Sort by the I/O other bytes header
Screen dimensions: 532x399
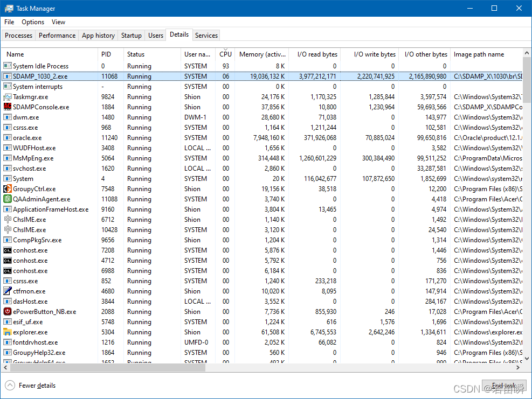point(424,54)
